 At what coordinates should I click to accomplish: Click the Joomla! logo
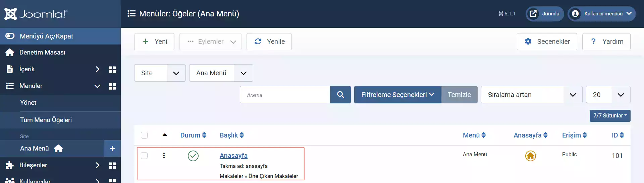[36, 14]
